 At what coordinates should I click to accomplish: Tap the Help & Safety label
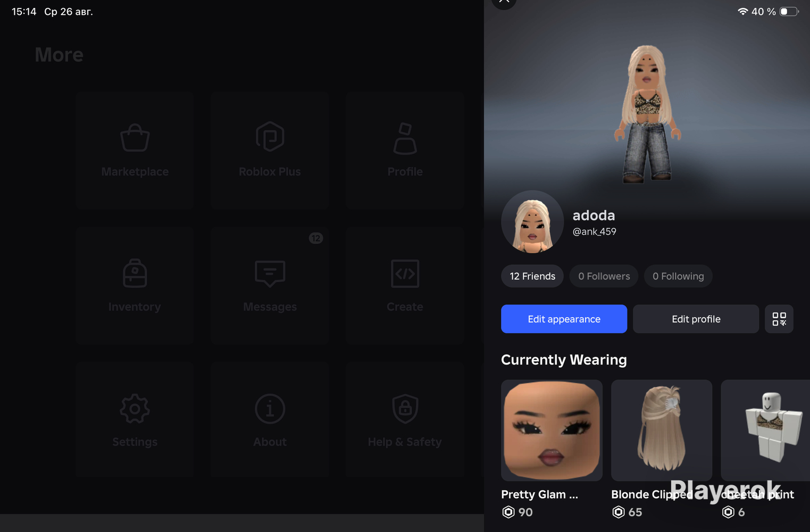405,442
